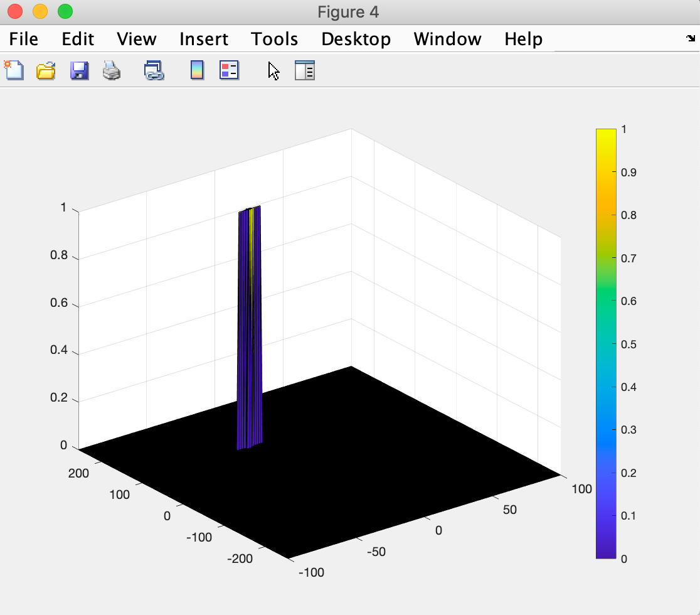
Task: Click the black base surface of the plot
Action: point(319,463)
